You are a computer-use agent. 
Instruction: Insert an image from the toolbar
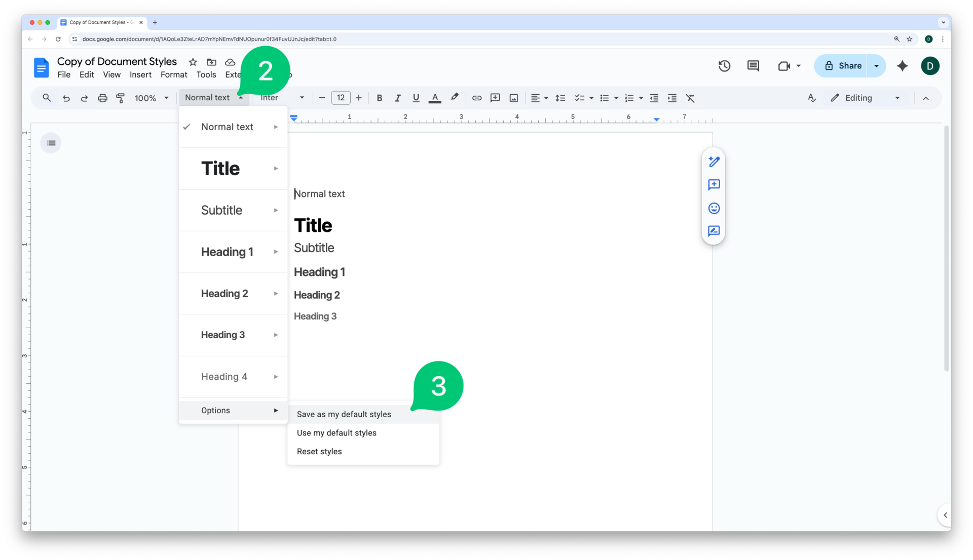coord(514,98)
